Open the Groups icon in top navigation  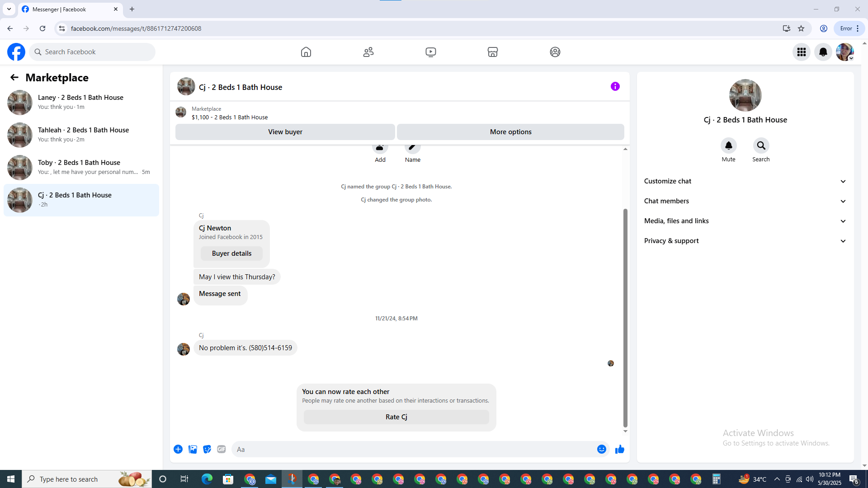coord(555,52)
